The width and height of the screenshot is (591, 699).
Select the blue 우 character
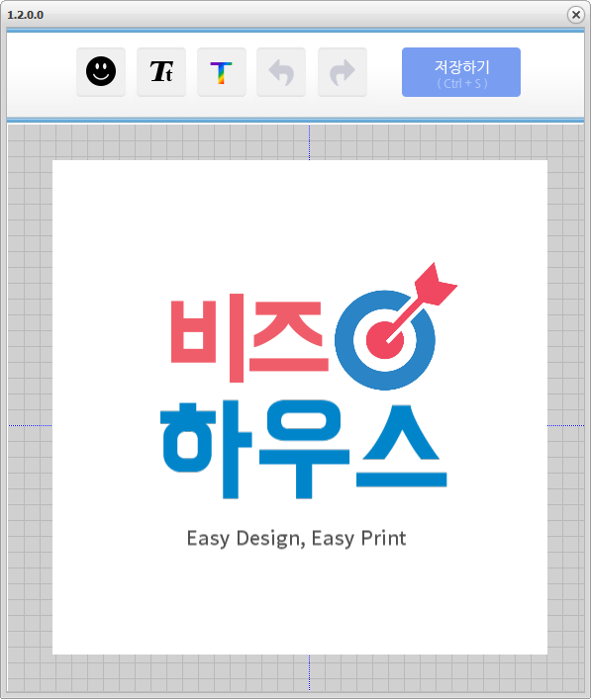pyautogui.click(x=304, y=449)
